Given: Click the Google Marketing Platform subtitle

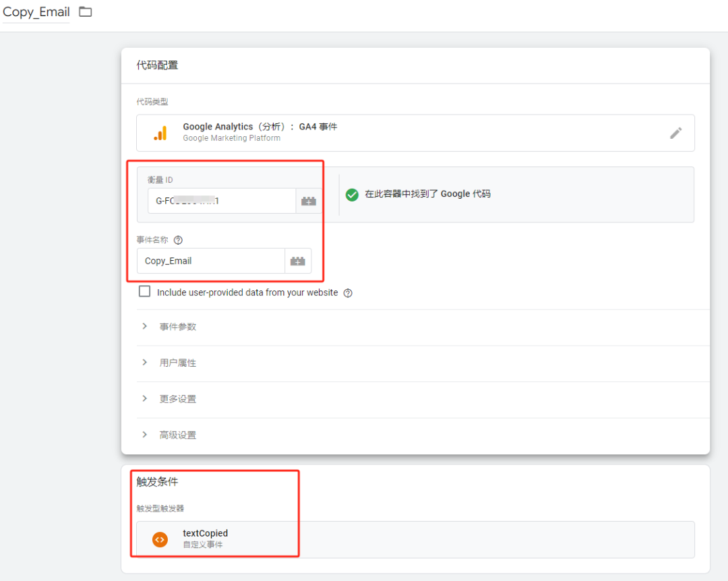Looking at the screenshot, I should coord(232,138).
